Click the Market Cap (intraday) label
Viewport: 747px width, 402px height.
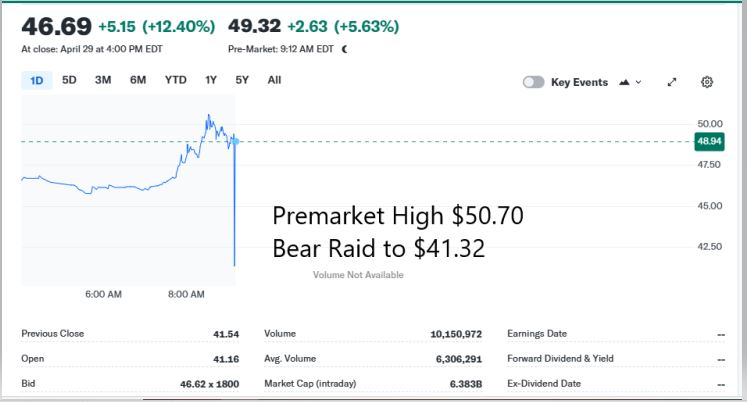[310, 383]
